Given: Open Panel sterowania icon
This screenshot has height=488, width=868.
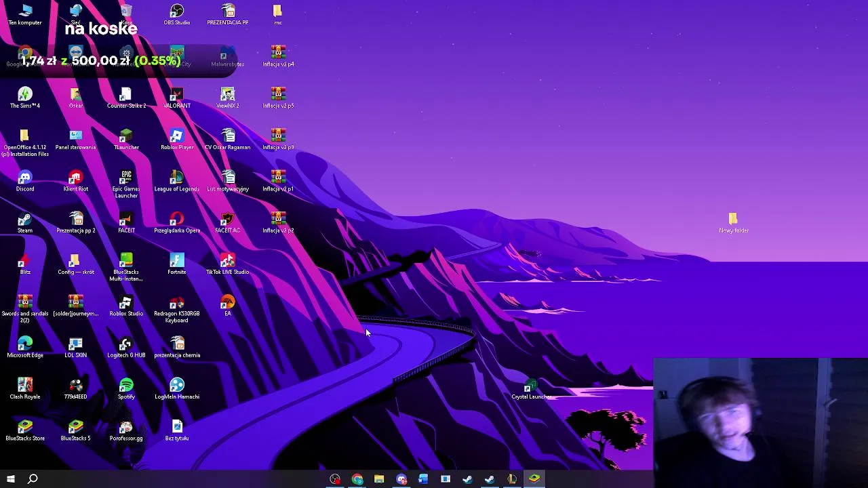Looking at the screenshot, I should (76, 139).
